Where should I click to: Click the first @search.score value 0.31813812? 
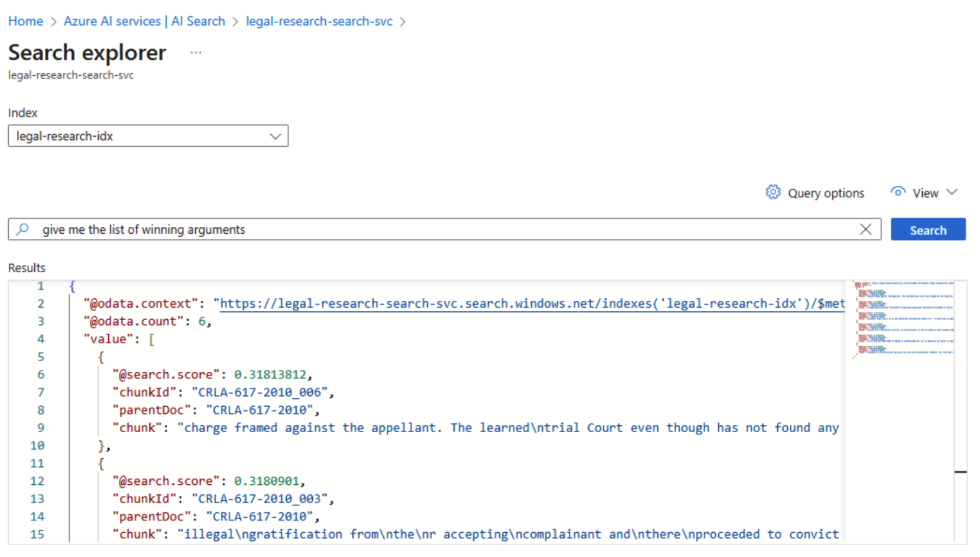270,374
